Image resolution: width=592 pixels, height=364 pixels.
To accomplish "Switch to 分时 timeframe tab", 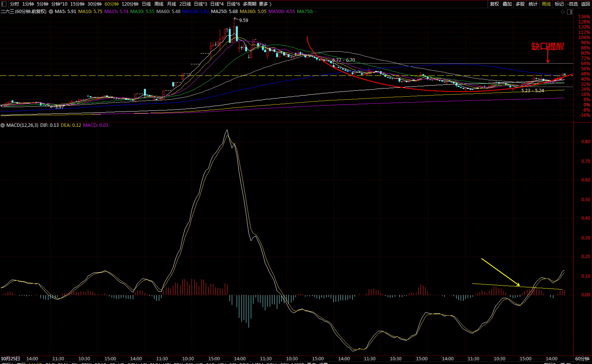I will point(15,4).
